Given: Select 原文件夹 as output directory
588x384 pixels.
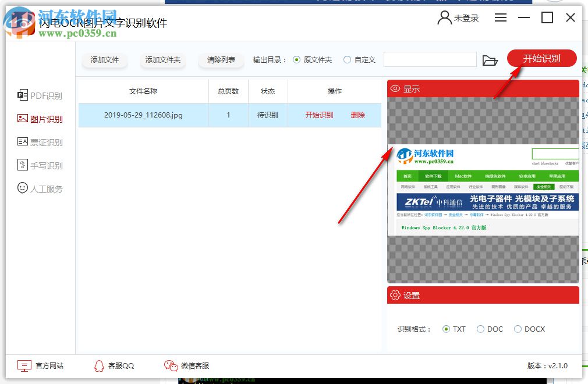Looking at the screenshot, I should [297, 60].
